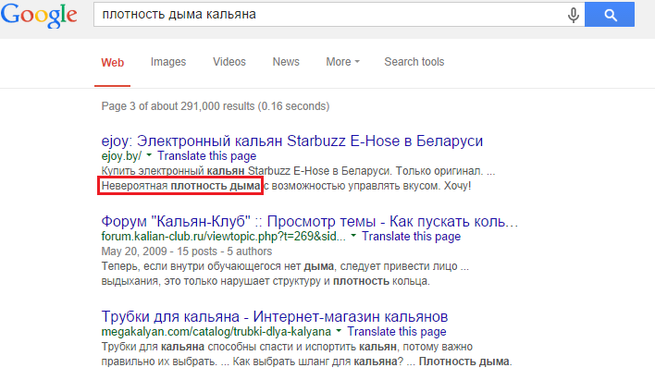The height and width of the screenshot is (380, 655).
Task: Click the microphone voice search icon
Action: click(x=574, y=15)
